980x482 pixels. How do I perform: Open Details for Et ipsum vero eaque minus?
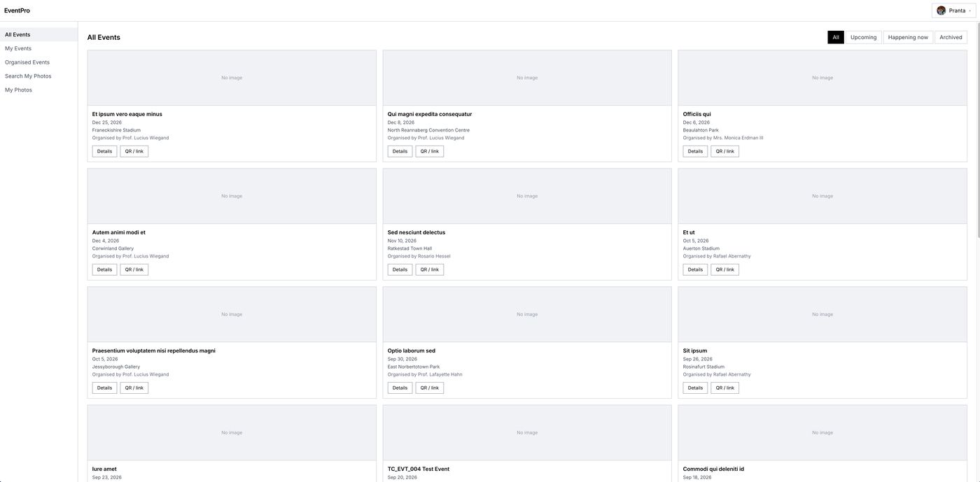(x=104, y=151)
